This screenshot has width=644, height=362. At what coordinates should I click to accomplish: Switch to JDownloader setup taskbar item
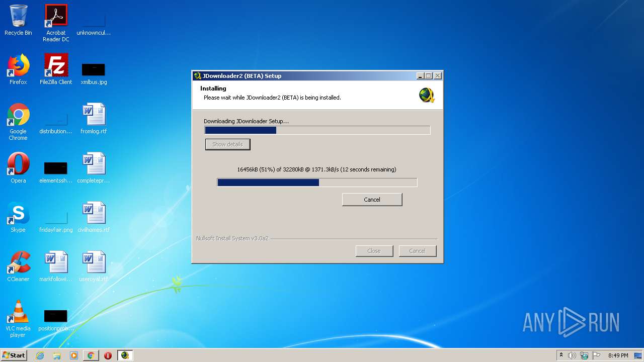(125, 355)
